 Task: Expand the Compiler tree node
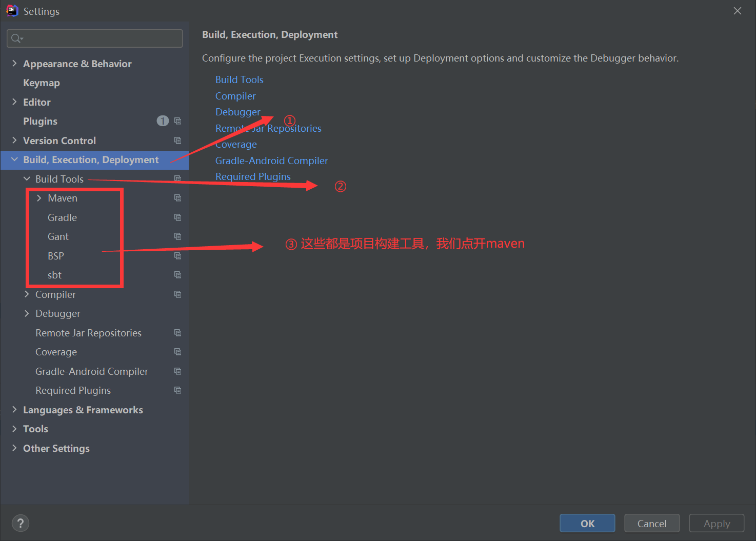pyautogui.click(x=27, y=294)
